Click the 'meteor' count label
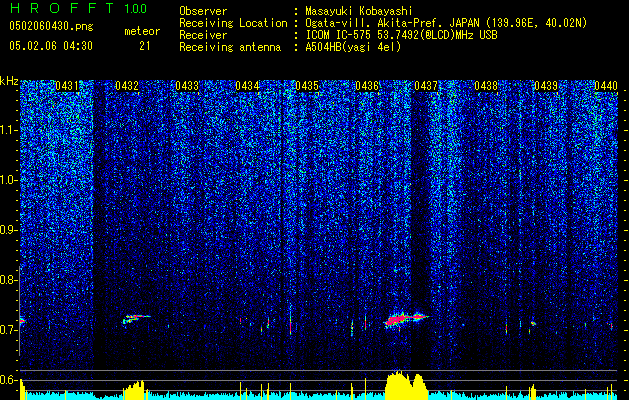This screenshot has width=629, height=400. click(x=142, y=31)
